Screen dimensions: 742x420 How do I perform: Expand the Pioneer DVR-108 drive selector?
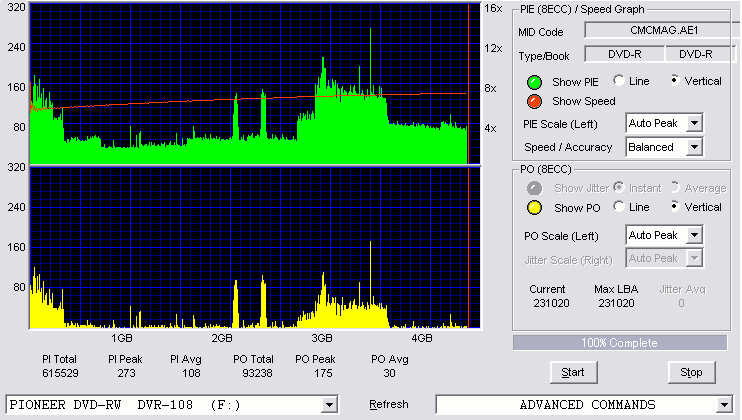click(329, 405)
